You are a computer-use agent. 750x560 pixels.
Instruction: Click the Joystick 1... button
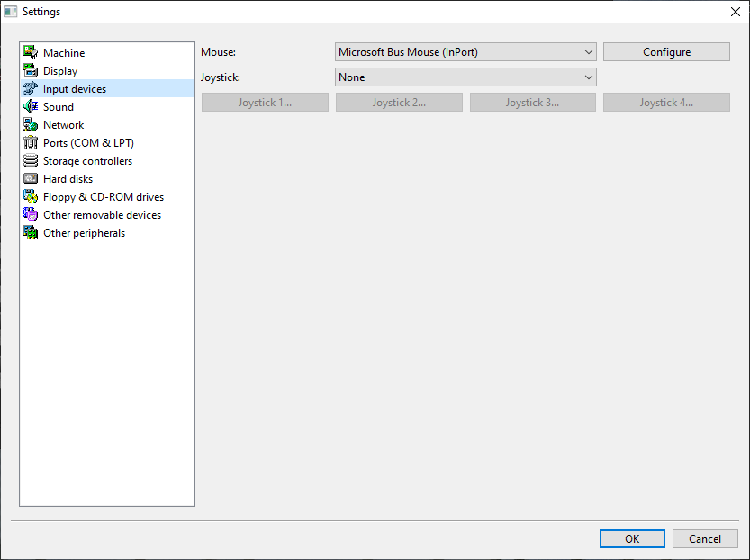pos(265,103)
